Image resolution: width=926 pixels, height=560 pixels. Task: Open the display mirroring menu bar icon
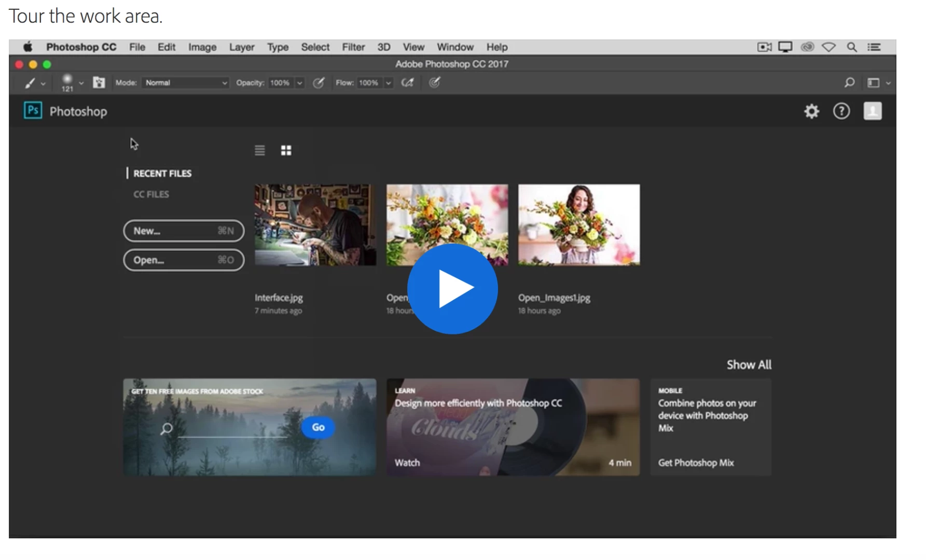pyautogui.click(x=785, y=47)
